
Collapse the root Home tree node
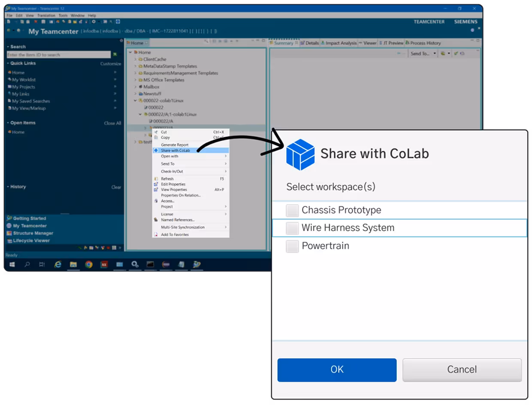pyautogui.click(x=130, y=52)
